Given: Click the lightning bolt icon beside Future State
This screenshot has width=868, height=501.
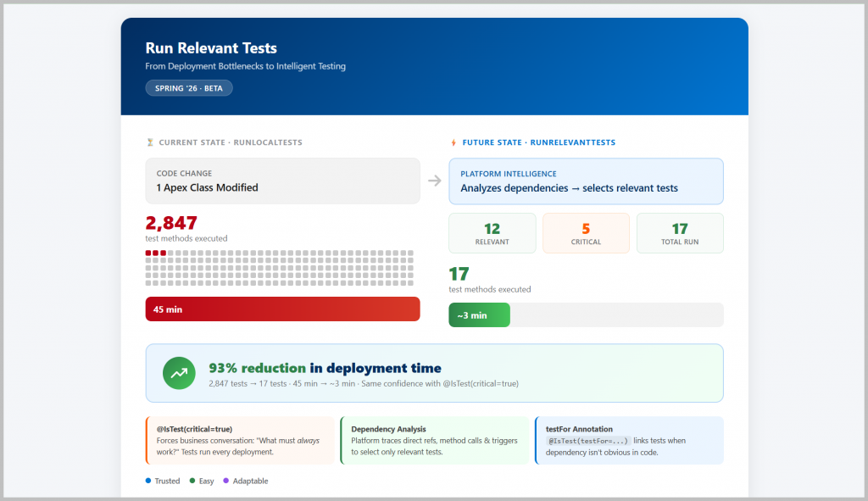Looking at the screenshot, I should [453, 142].
